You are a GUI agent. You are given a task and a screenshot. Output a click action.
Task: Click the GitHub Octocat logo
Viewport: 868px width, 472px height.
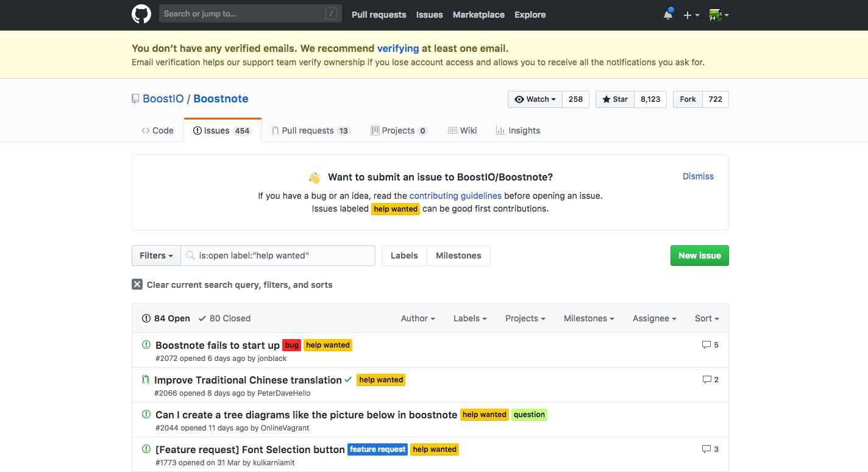[141, 14]
